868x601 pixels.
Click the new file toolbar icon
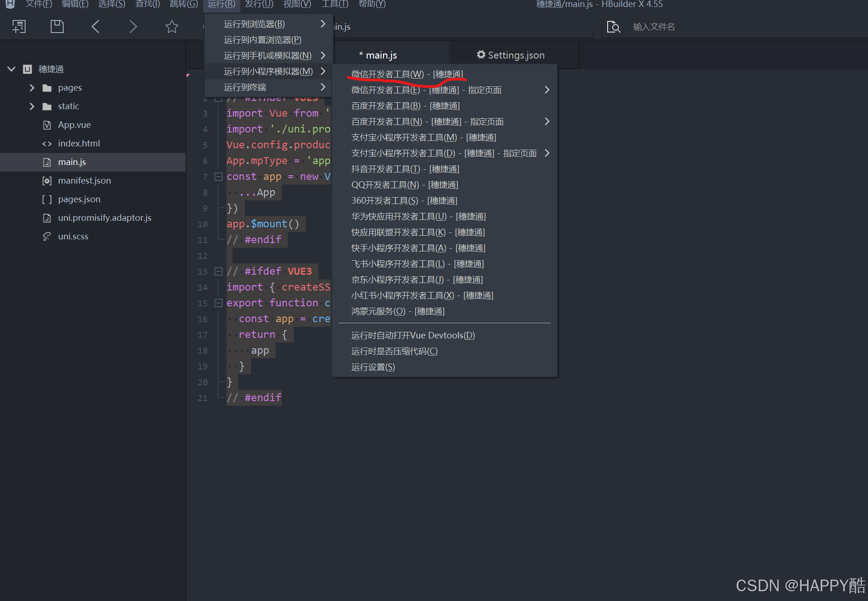[x=19, y=26]
